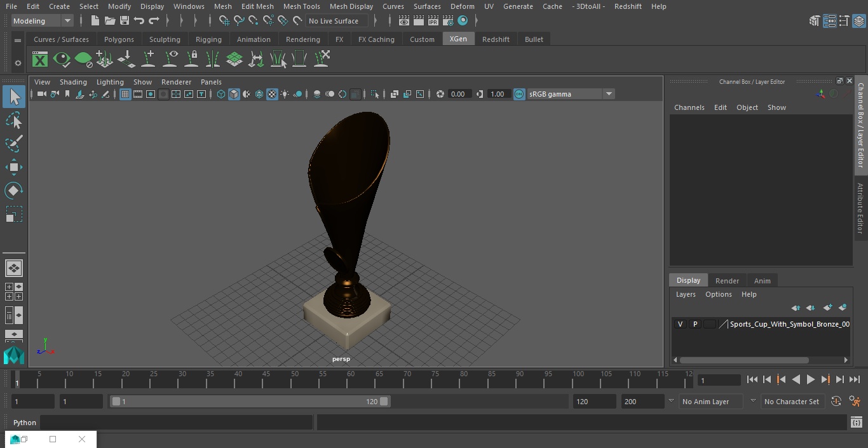868x448 pixels.
Task: Toggle textured display checker icon
Action: [x=272, y=94]
